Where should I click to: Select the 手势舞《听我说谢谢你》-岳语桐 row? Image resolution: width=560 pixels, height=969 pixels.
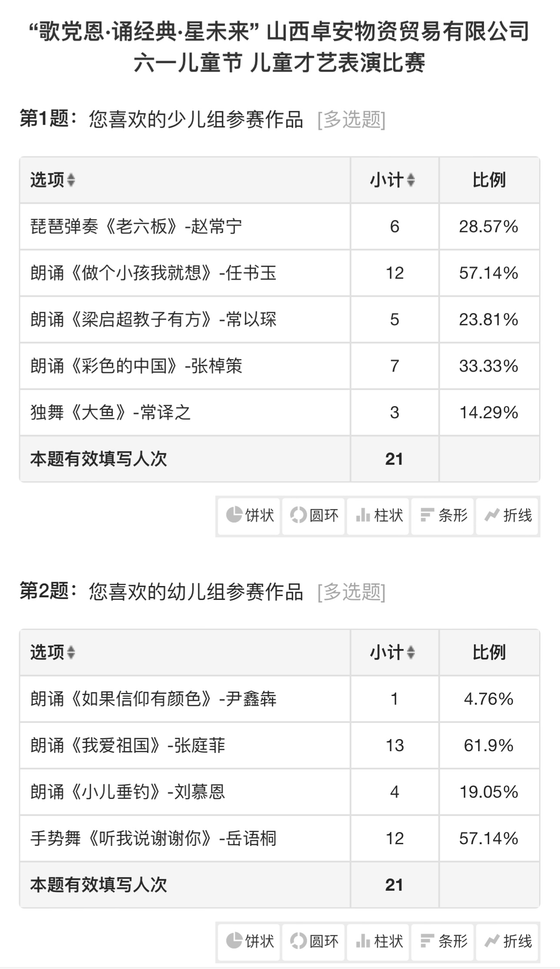(x=280, y=838)
